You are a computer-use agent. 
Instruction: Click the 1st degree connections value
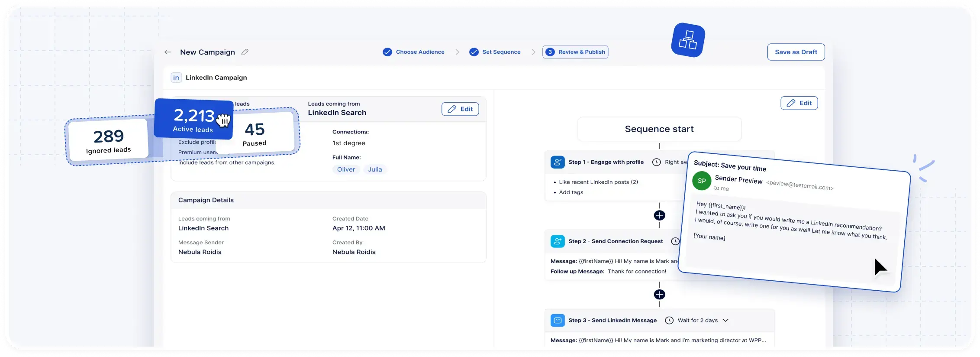pos(349,143)
